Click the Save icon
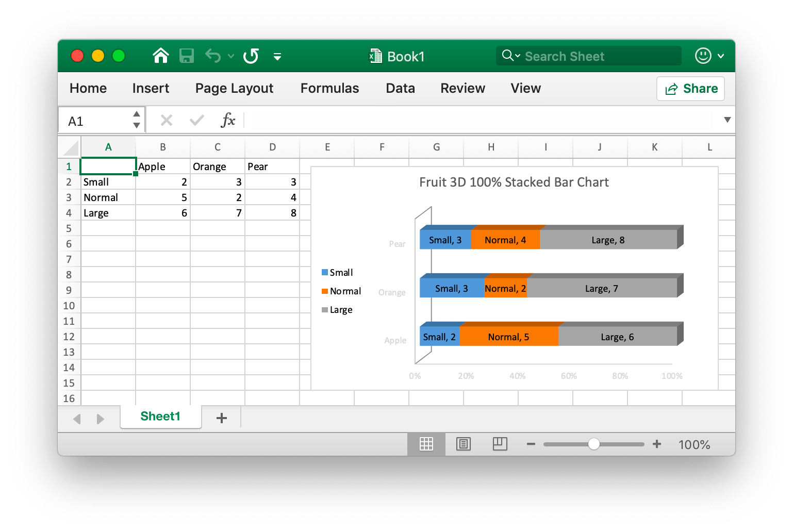The width and height of the screenshot is (793, 532). click(x=187, y=56)
